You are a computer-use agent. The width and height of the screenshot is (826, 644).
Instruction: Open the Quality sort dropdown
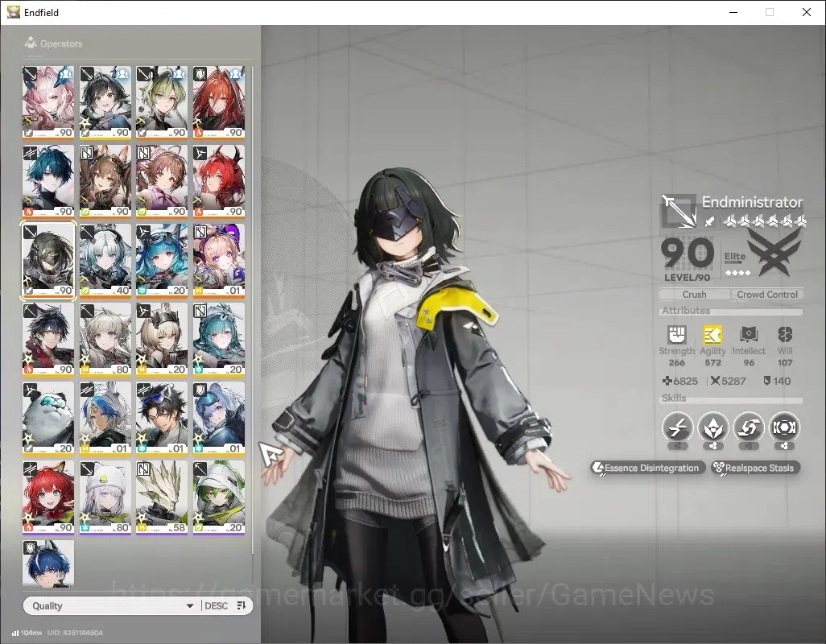pos(113,605)
